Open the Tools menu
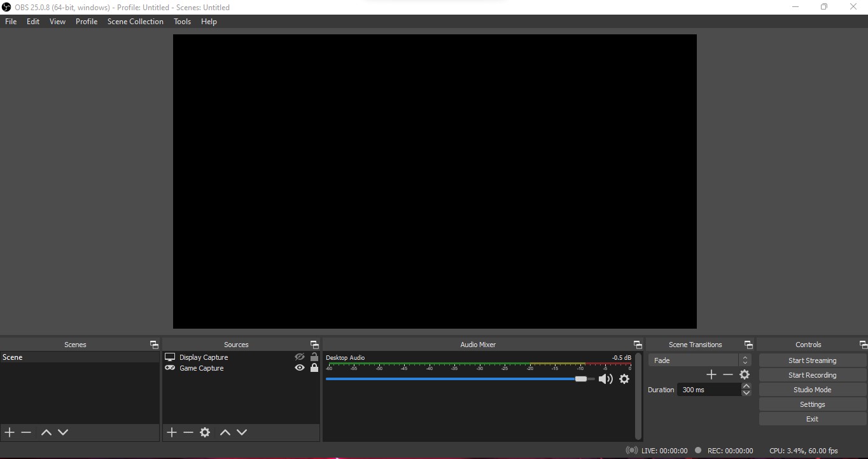This screenshot has height=459, width=868. click(182, 22)
